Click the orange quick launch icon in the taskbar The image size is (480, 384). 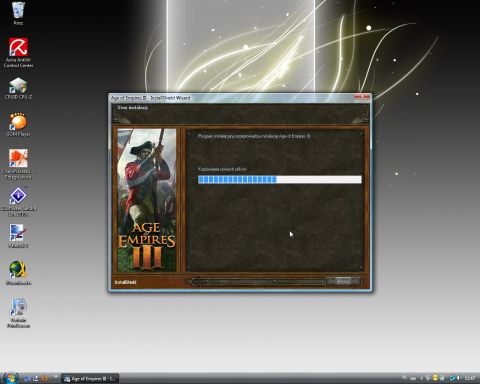point(44,378)
